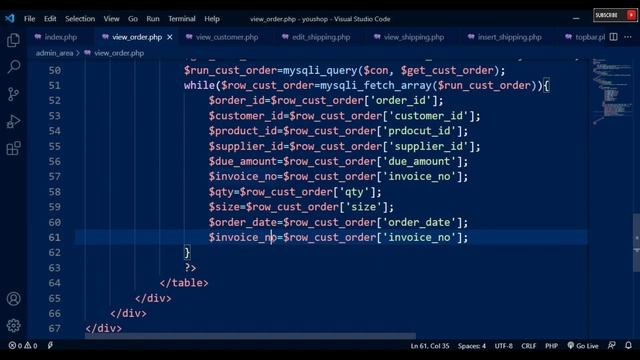The image size is (640, 360).
Task: Click the closing </table> tag
Action: click(x=184, y=283)
